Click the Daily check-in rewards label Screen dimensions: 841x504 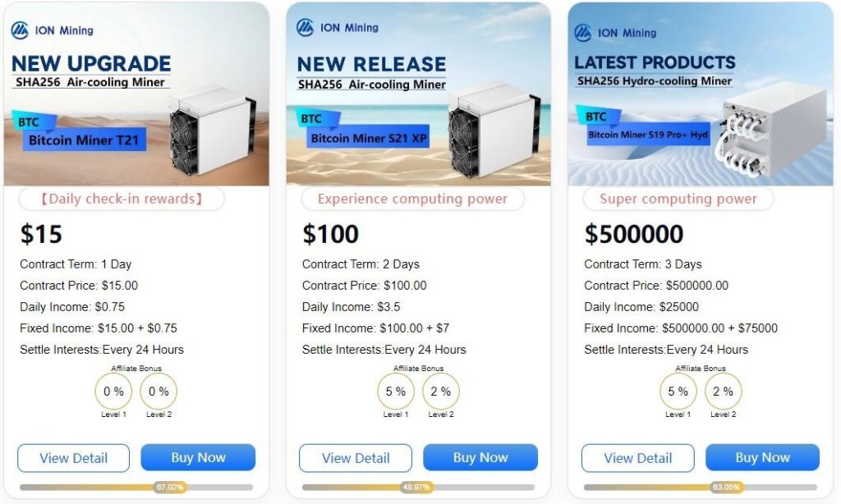[x=122, y=199]
